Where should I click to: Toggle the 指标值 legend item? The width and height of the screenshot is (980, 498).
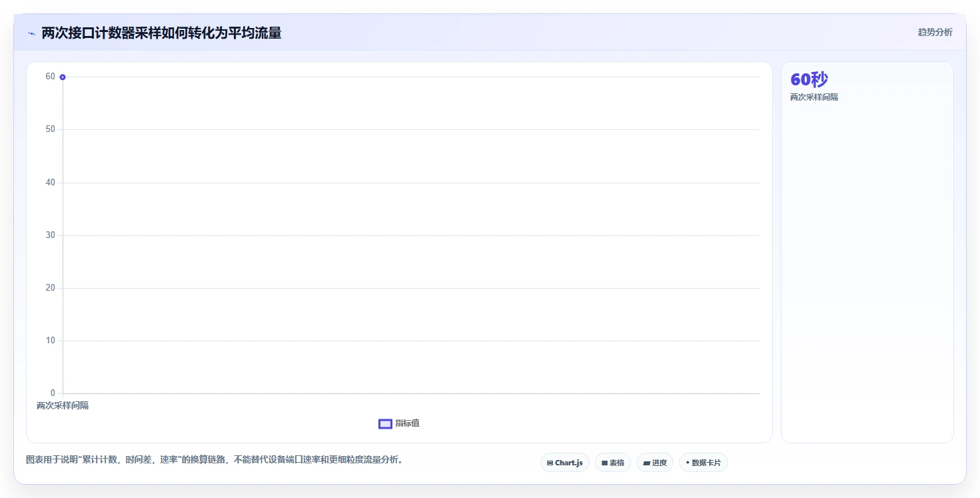pyautogui.click(x=399, y=423)
